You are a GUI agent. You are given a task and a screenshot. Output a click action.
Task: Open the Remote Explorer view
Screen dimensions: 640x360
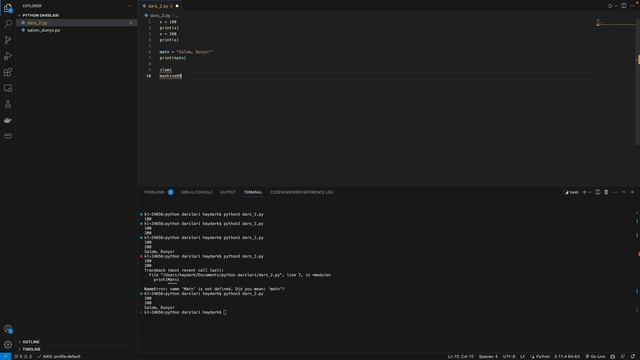8,88
